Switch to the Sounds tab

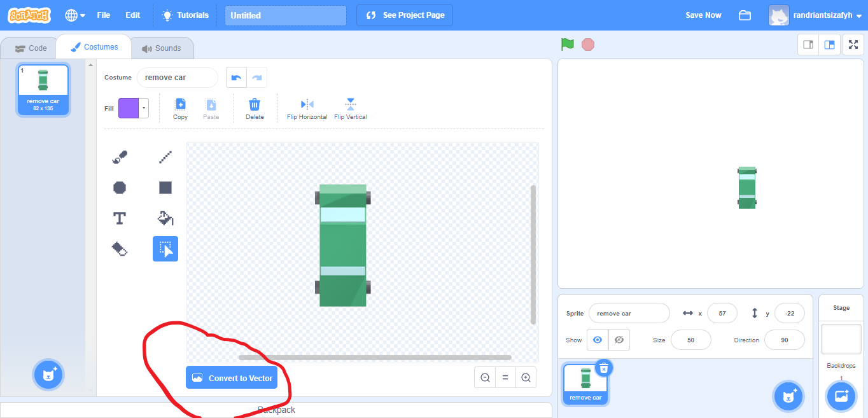pyautogui.click(x=162, y=47)
